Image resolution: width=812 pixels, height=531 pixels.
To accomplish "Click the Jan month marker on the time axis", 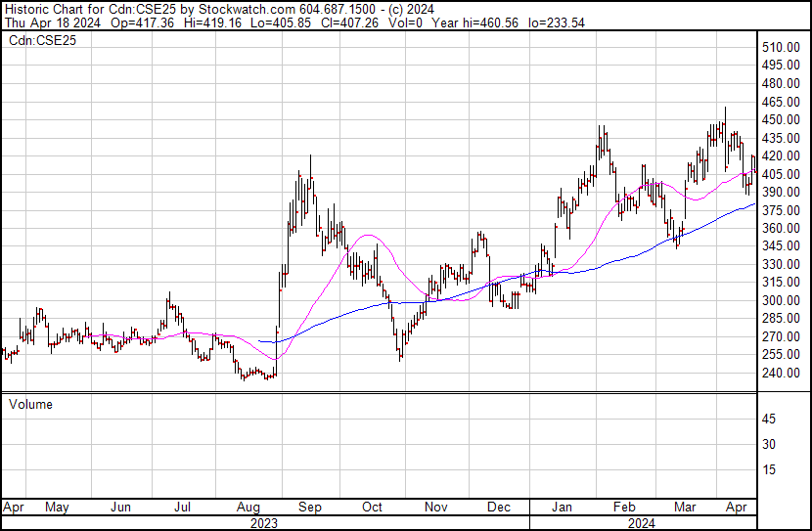I will tap(562, 508).
